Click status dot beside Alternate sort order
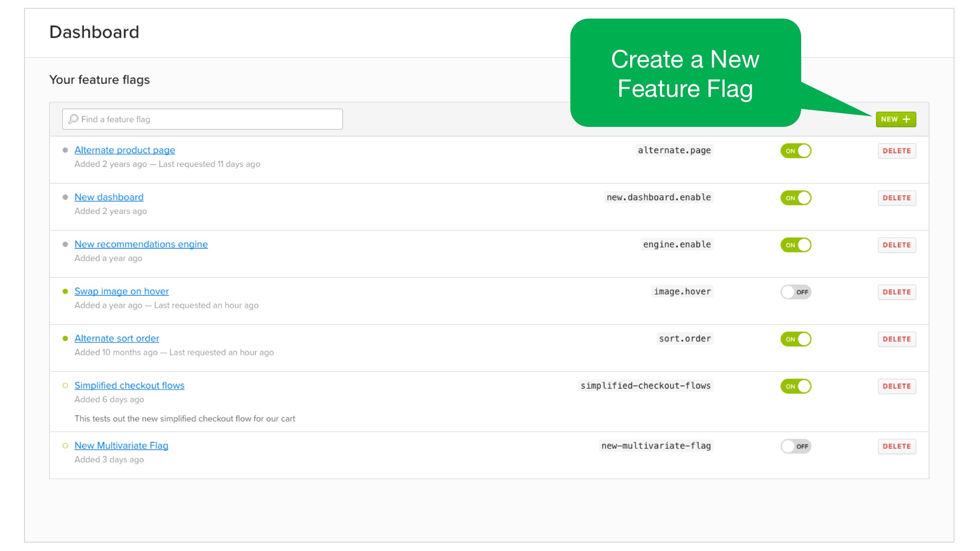Viewport: 980px width, 551px height. (65, 338)
